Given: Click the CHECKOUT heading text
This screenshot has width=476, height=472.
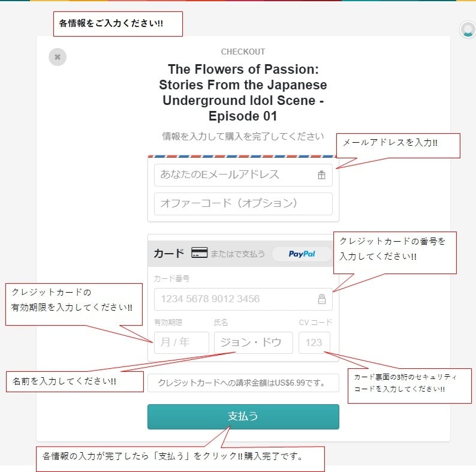Looking at the screenshot, I should pos(243,52).
